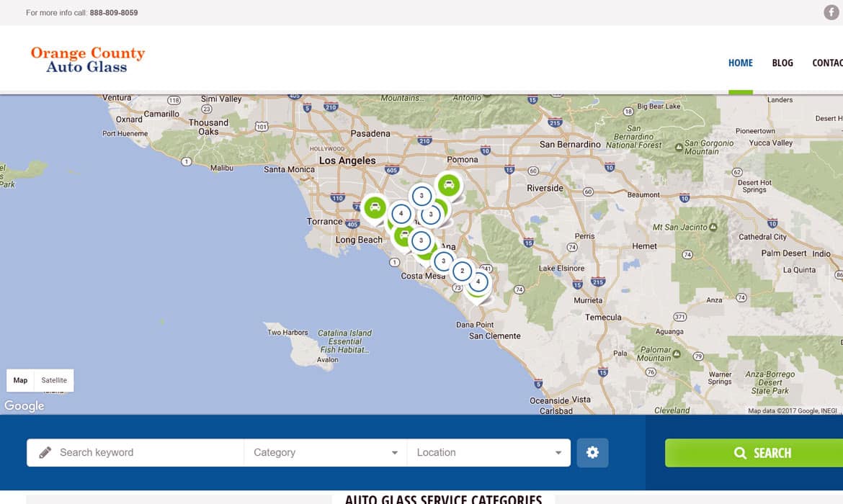Viewport: 843px width, 504px height.
Task: Click the Riverside label on map
Action: coord(545,188)
